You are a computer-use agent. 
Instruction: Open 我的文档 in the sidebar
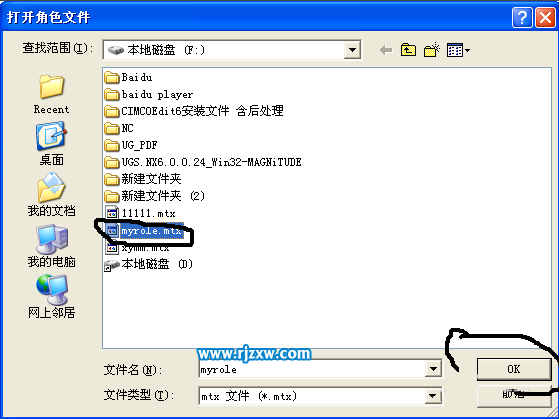51,195
